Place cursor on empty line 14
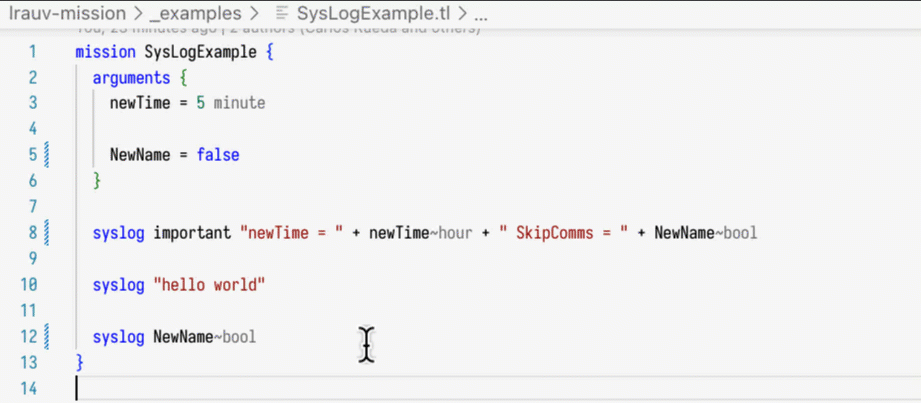Image resolution: width=921 pixels, height=403 pixels. coord(400,389)
